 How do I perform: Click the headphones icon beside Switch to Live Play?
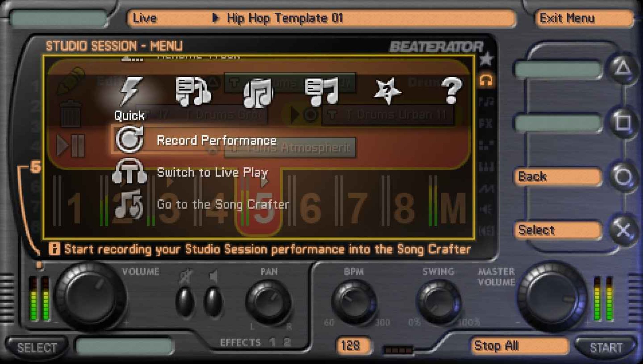129,172
